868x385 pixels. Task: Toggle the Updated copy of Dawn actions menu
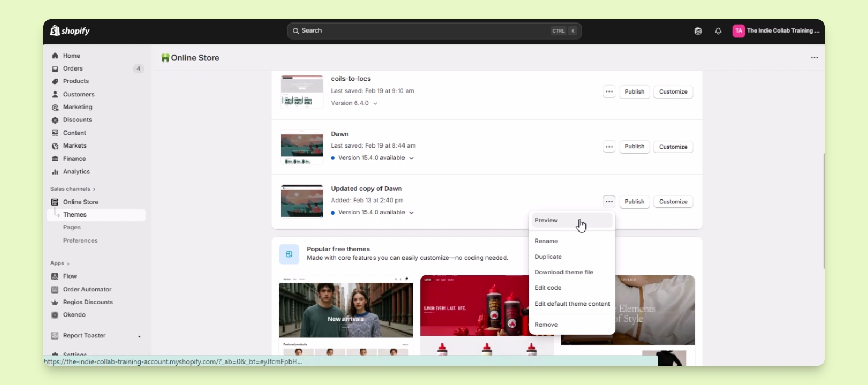(609, 202)
